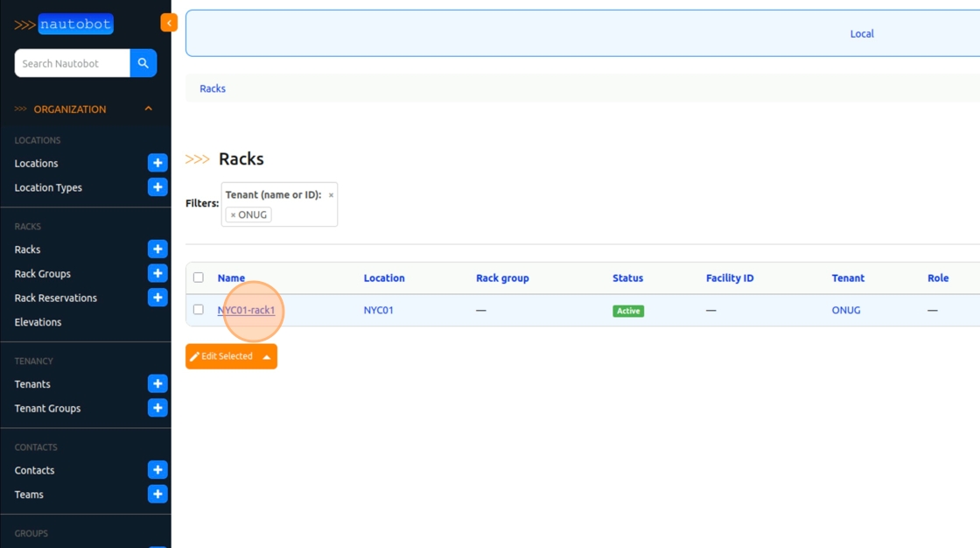Add a new Location Type with the plus button

point(157,187)
